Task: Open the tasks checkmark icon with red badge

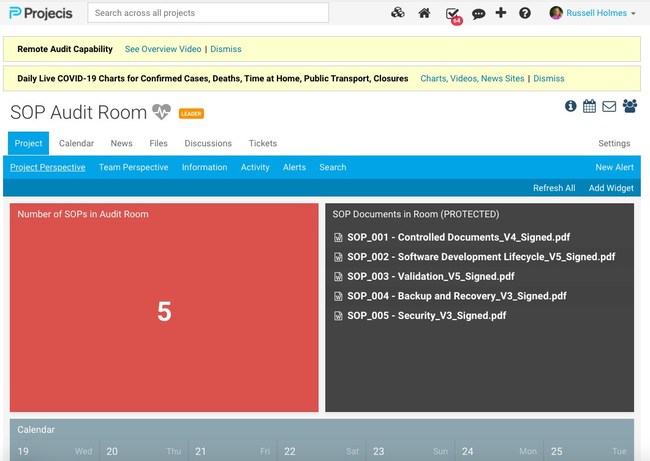Action: tap(453, 15)
